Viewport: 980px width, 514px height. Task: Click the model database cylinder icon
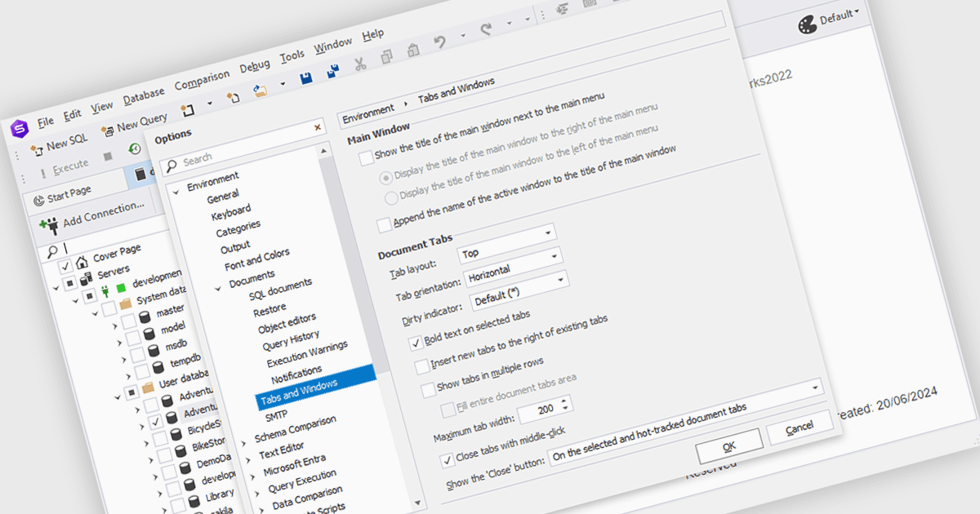click(150, 335)
